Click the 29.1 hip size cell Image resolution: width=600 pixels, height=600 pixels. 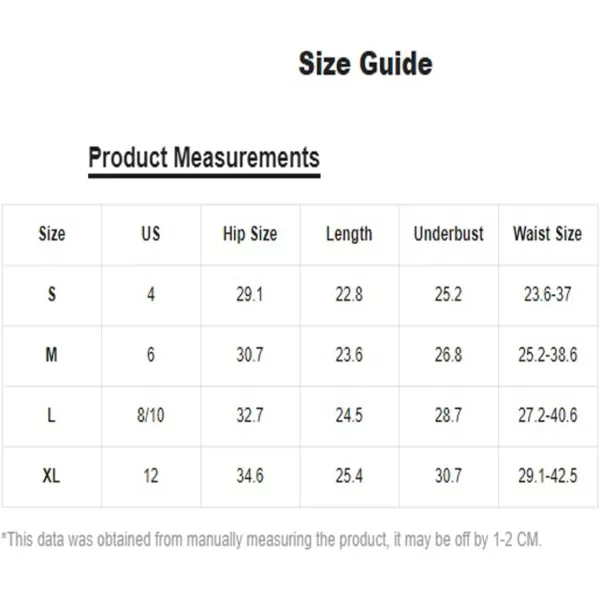249,294
